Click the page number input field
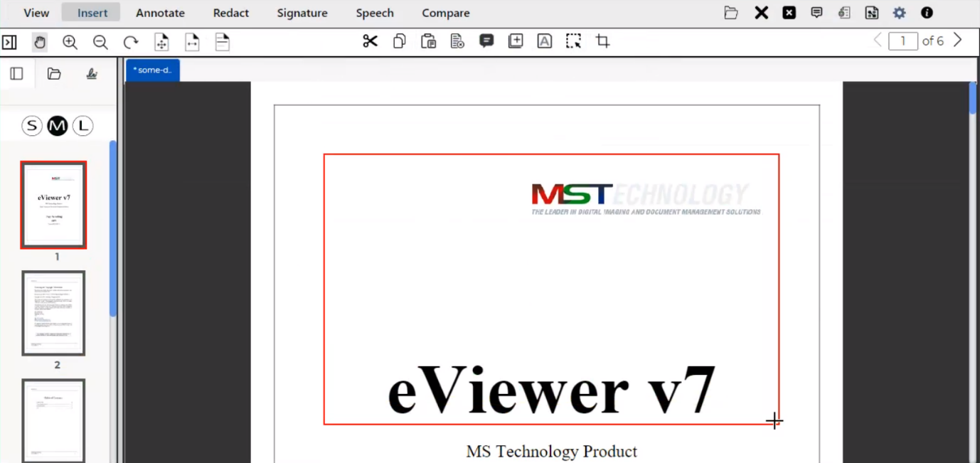This screenshot has width=980, height=463. pos(903,41)
